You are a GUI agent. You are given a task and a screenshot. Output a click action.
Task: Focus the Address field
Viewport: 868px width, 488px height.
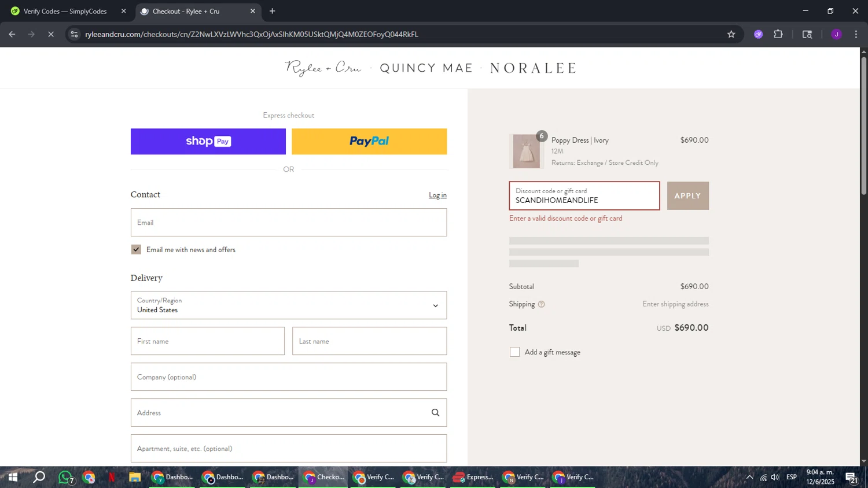tap(289, 413)
